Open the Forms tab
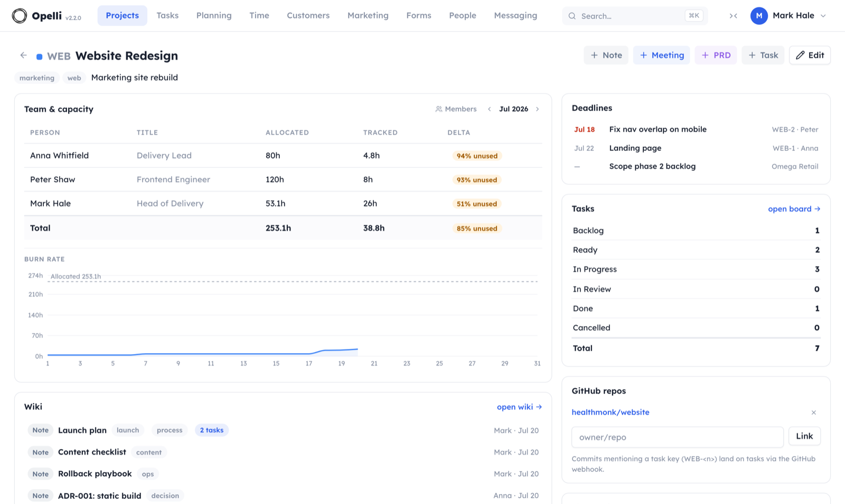 pyautogui.click(x=419, y=16)
